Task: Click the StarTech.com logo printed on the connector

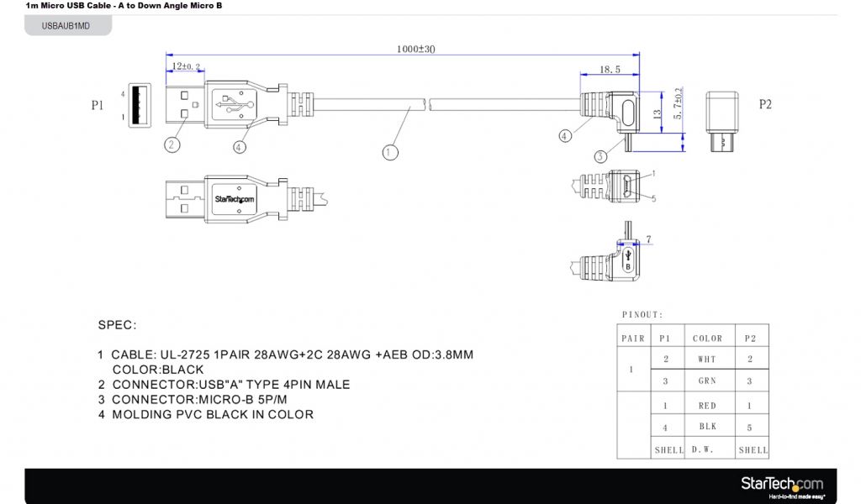Action: pyautogui.click(x=234, y=199)
